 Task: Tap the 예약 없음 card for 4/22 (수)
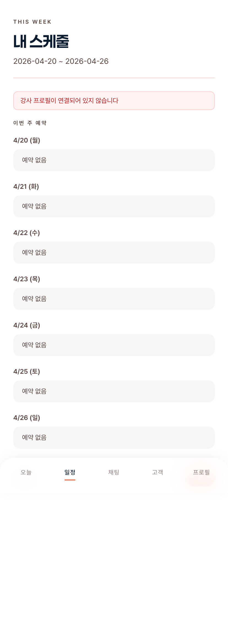tap(114, 253)
